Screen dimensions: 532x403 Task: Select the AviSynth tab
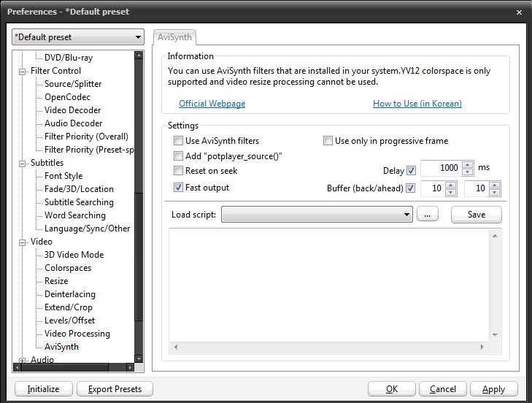click(174, 37)
